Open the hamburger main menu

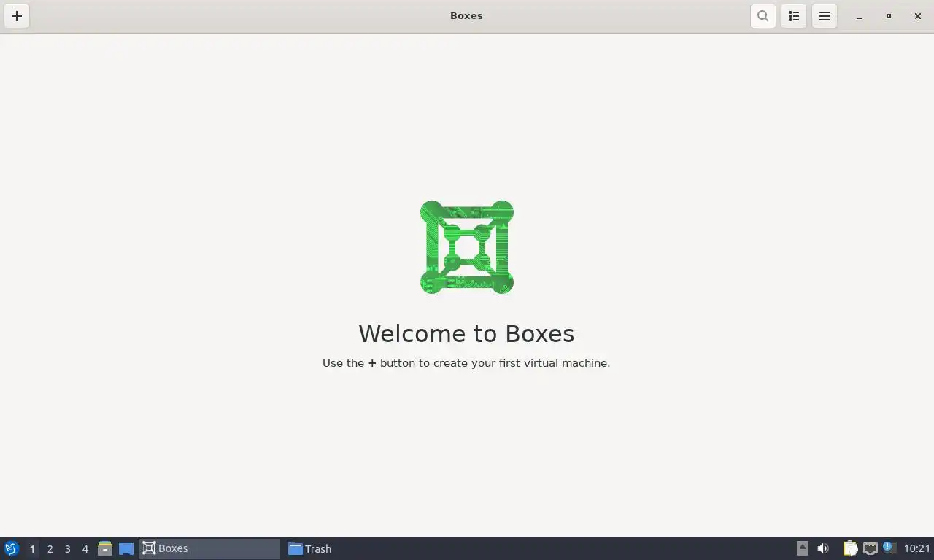825,16
